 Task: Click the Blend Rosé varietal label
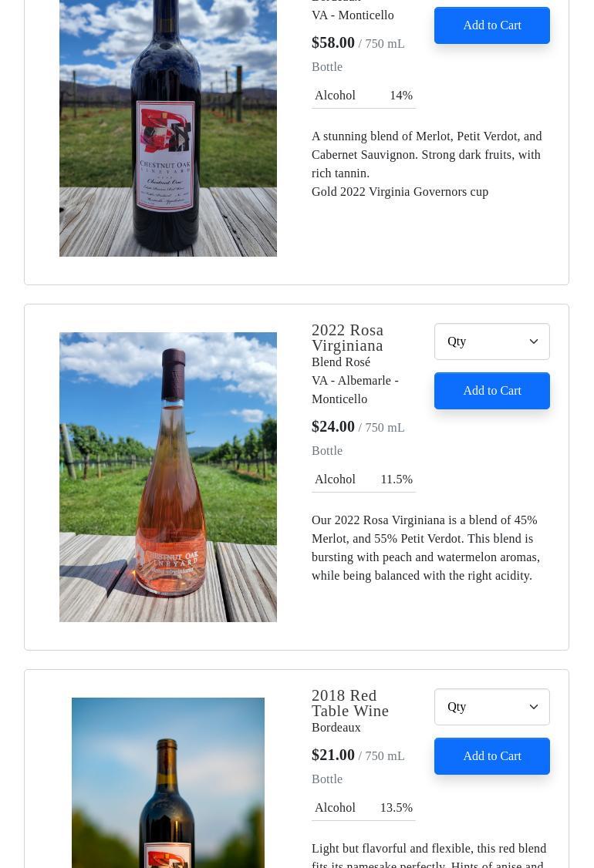click(341, 362)
